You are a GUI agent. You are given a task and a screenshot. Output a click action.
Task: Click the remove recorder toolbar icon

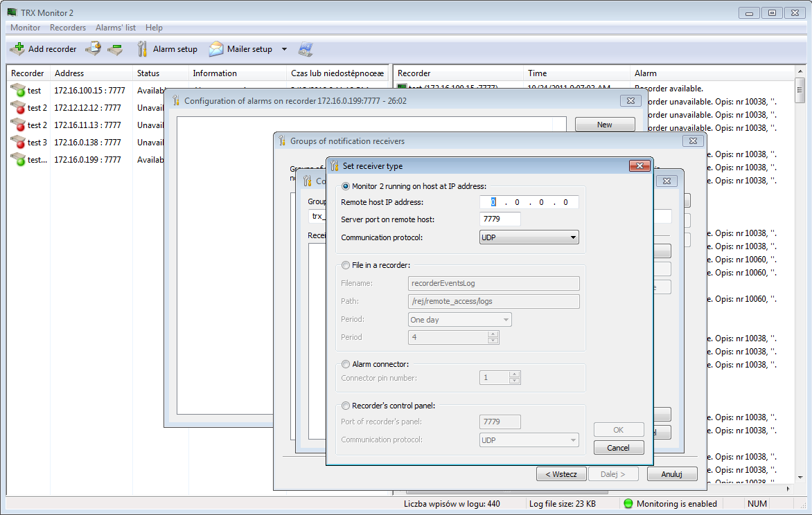[x=115, y=49]
